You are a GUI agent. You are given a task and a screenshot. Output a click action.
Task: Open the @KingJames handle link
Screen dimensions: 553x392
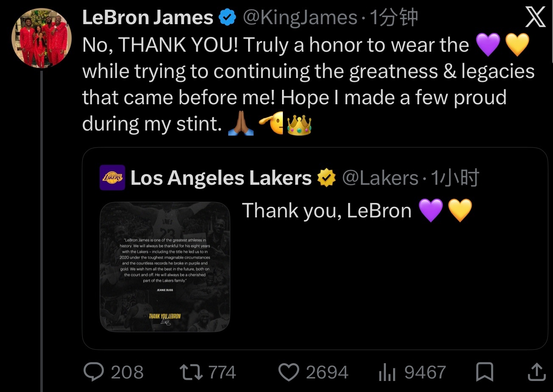[300, 17]
